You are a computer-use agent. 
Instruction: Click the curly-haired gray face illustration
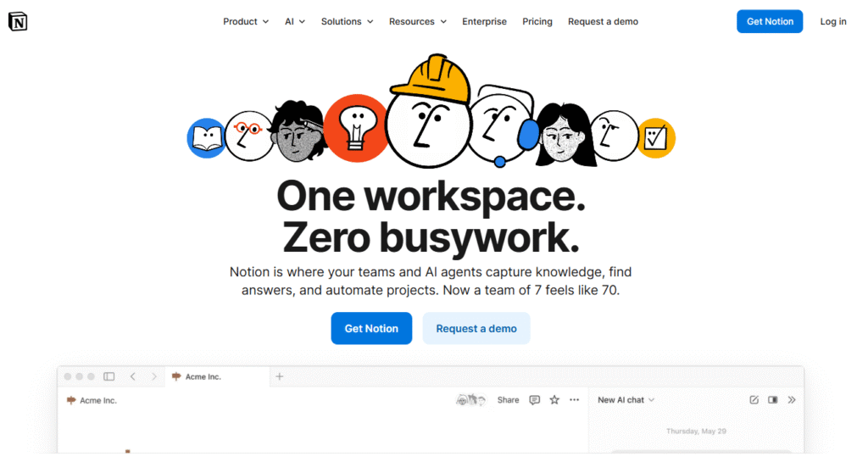(298, 131)
